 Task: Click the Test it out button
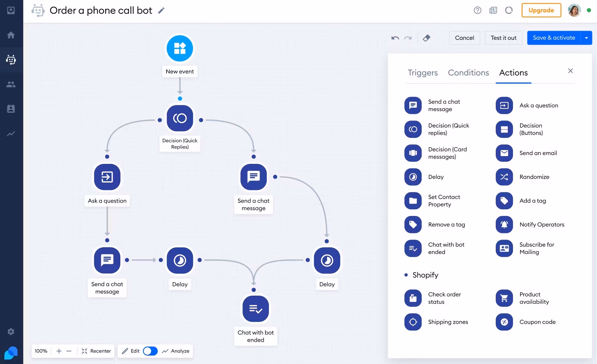tap(503, 38)
